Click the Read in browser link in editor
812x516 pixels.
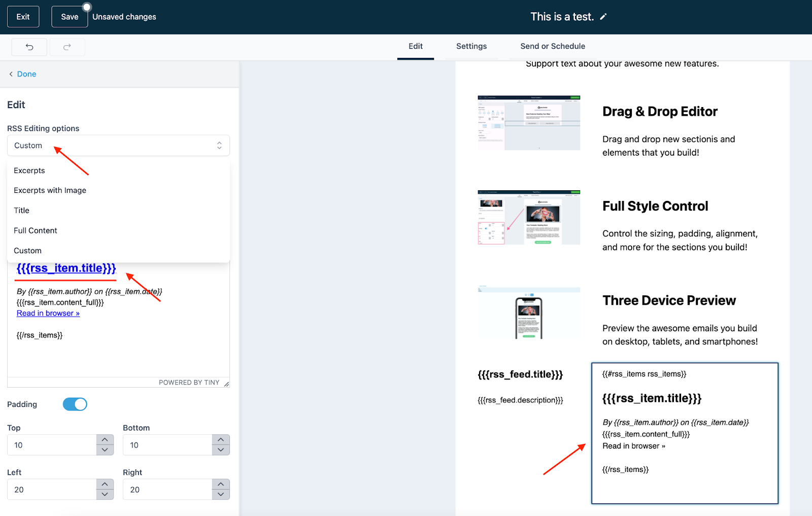(x=48, y=314)
